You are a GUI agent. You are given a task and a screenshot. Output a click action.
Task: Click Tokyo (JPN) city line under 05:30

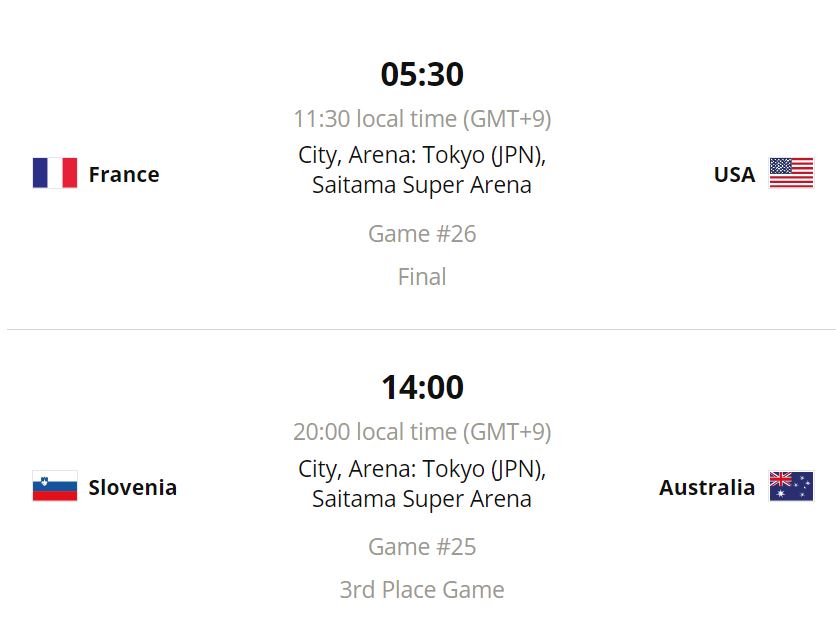coord(422,156)
